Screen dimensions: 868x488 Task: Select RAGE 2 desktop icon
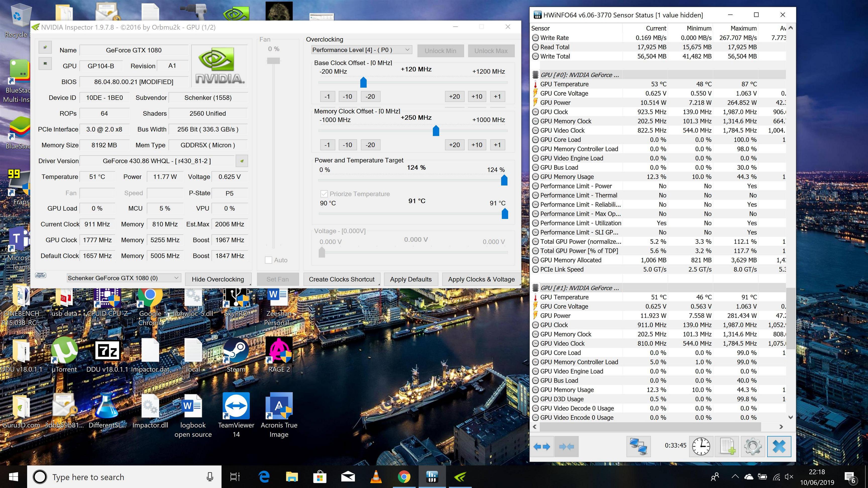[x=279, y=355]
